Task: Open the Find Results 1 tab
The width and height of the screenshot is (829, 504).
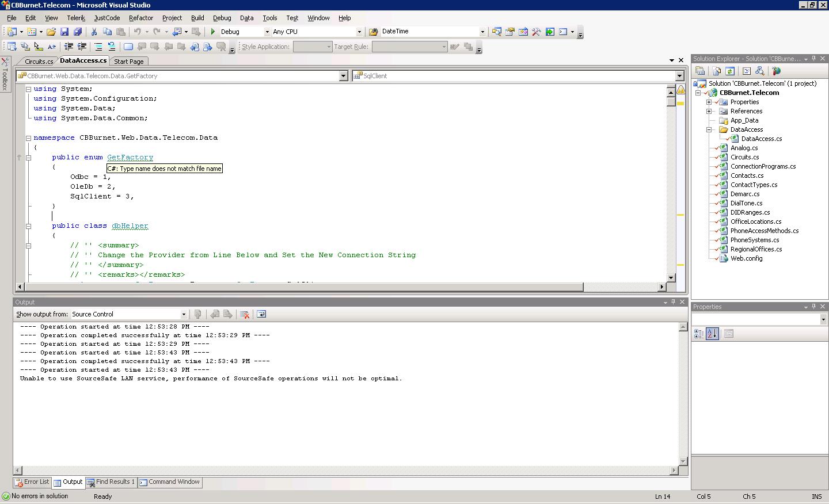Action: tap(111, 482)
